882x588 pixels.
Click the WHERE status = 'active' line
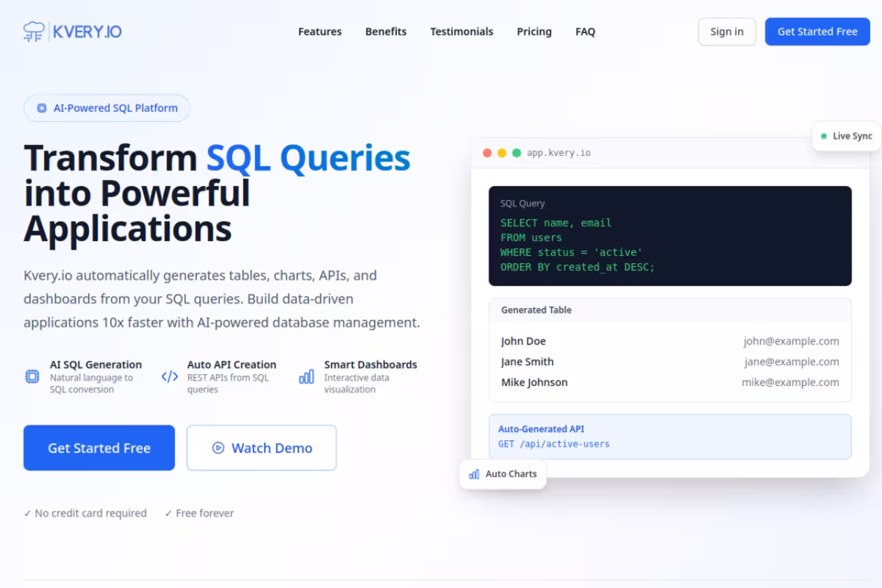tap(571, 252)
